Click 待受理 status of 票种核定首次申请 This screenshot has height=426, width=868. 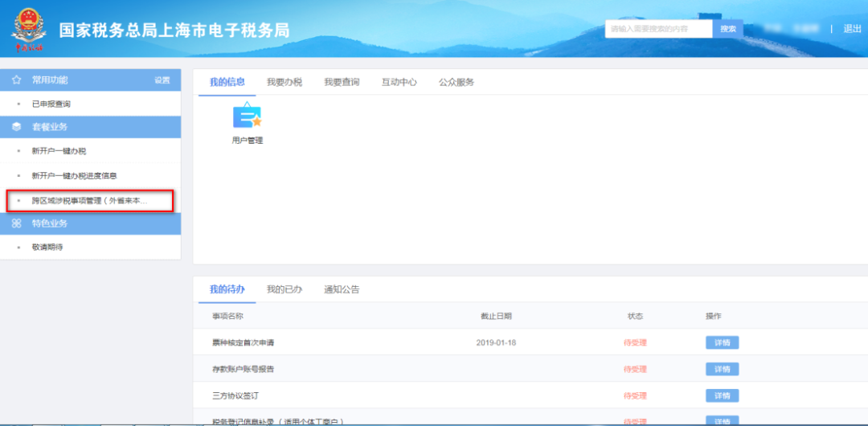[635, 342]
